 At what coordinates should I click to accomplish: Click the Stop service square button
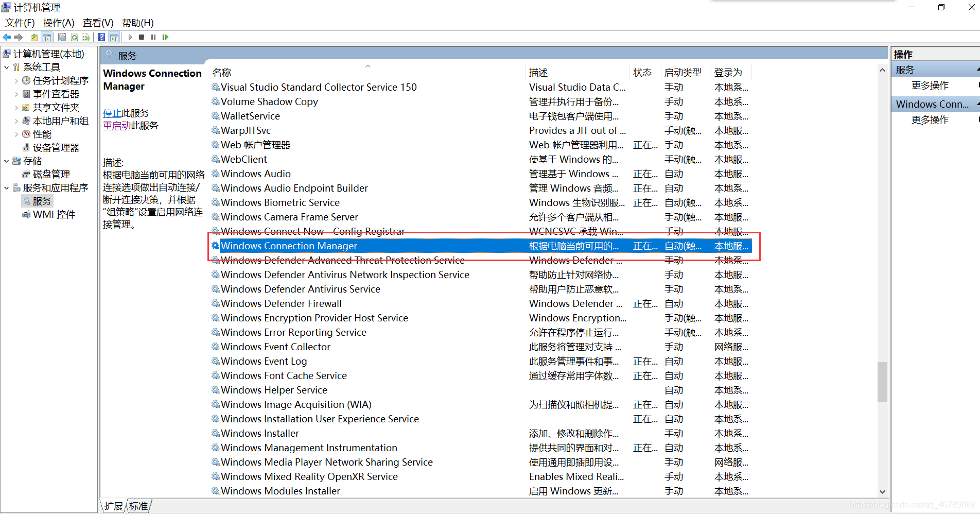click(142, 37)
